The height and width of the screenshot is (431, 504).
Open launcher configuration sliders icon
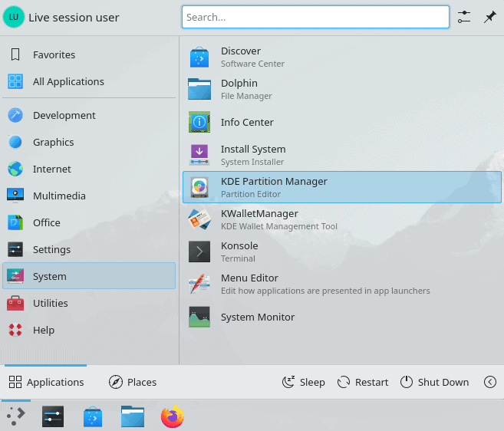coord(464,17)
